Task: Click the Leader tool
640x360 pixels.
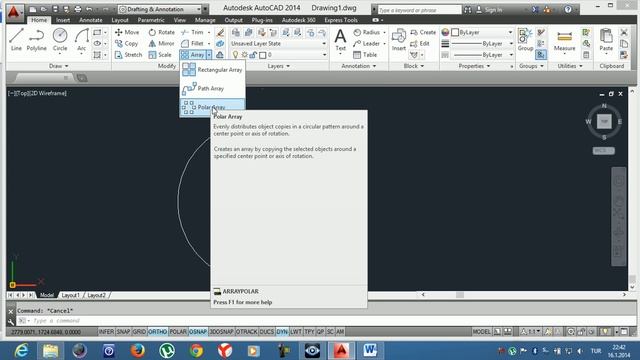Action: point(367,43)
